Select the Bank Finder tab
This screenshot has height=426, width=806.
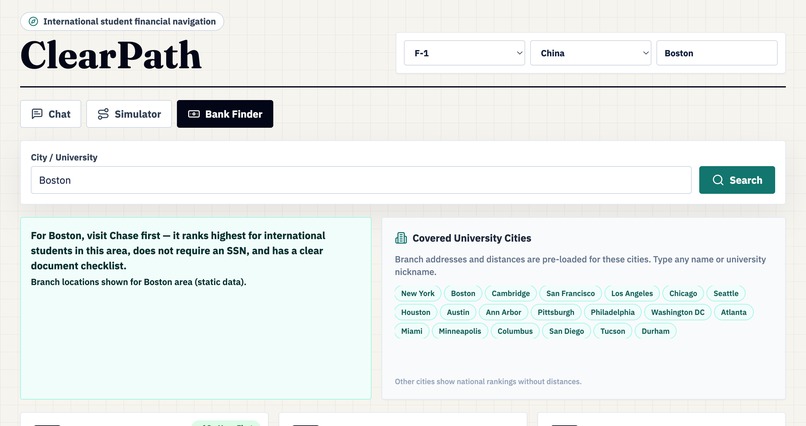[225, 114]
